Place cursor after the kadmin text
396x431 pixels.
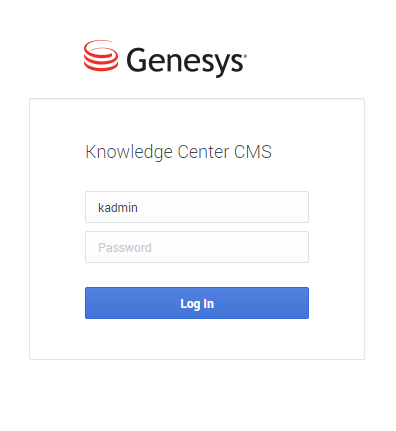(138, 208)
